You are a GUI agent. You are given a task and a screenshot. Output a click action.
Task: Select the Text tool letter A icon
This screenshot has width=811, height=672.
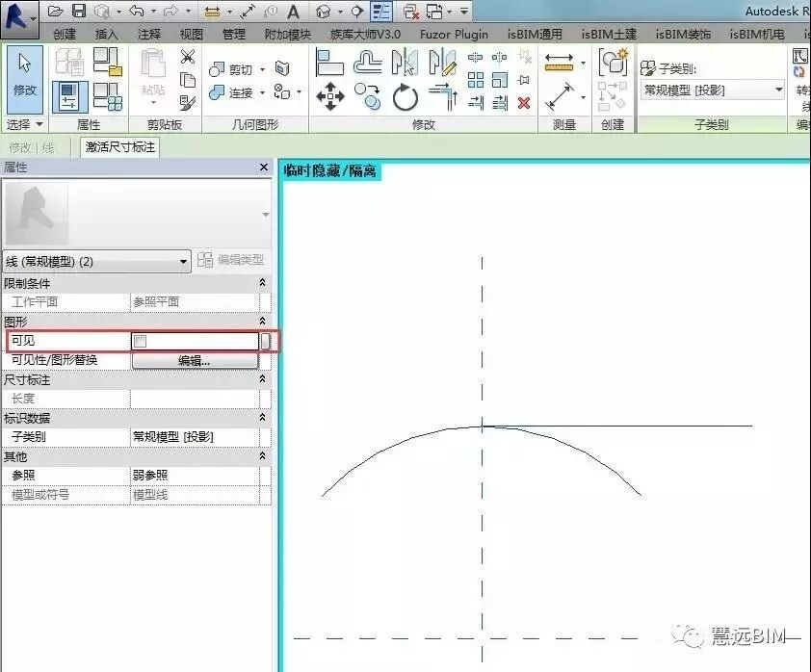coord(293,12)
